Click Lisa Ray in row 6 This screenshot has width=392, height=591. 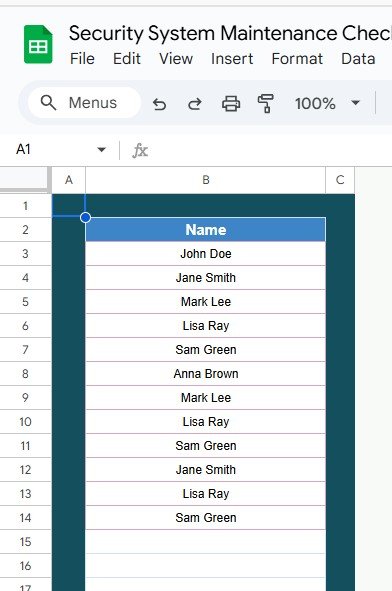point(205,326)
